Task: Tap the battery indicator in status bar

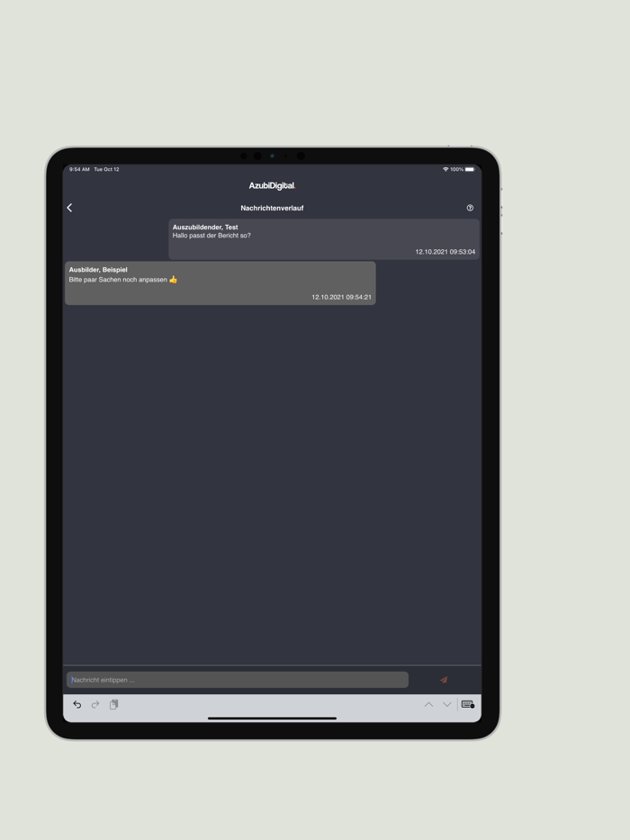Action: (470, 169)
